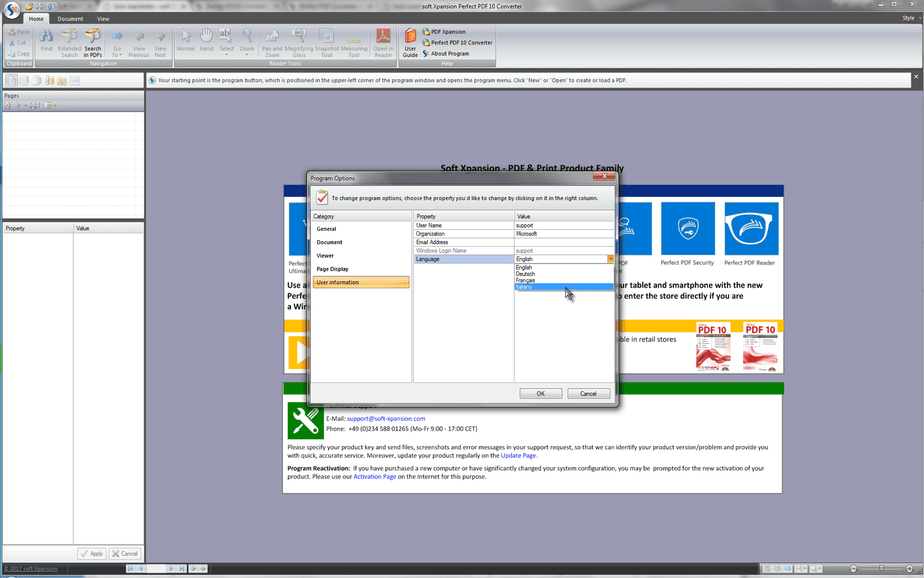This screenshot has height=578, width=924.
Task: Click About Program in Help group
Action: (x=446, y=53)
